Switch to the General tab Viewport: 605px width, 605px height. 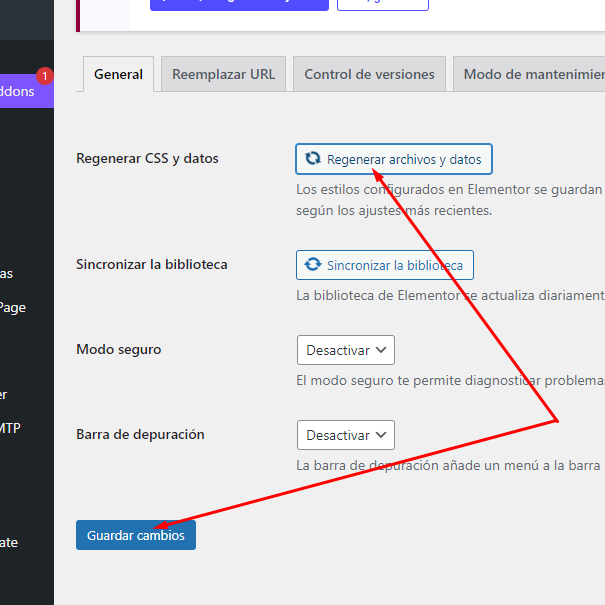pos(118,74)
